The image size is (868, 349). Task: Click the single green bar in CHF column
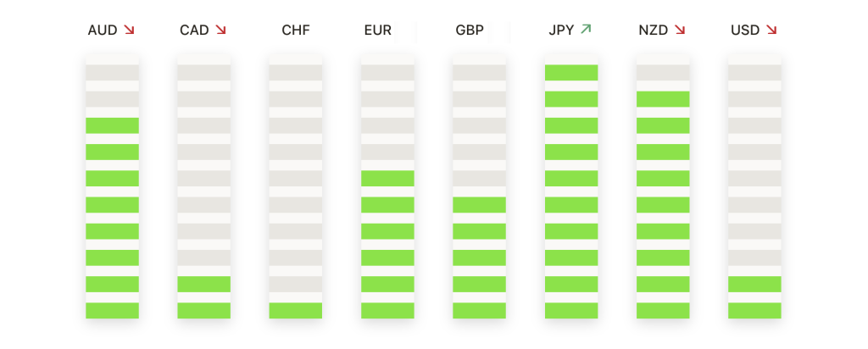coord(296,310)
